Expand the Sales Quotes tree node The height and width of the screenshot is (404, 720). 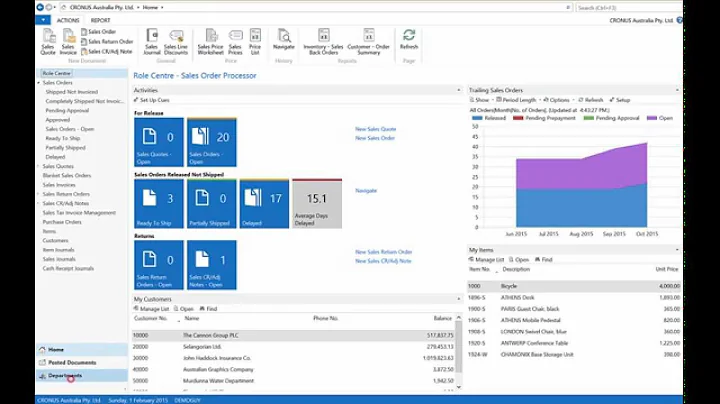click(x=39, y=166)
